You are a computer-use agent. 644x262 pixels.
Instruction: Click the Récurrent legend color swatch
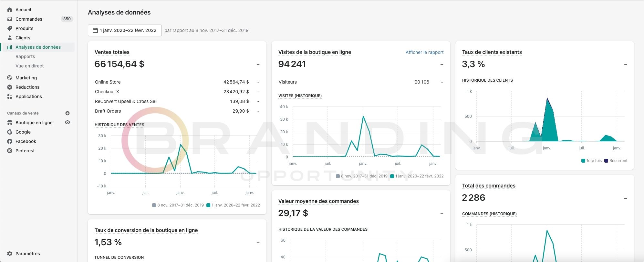606,161
